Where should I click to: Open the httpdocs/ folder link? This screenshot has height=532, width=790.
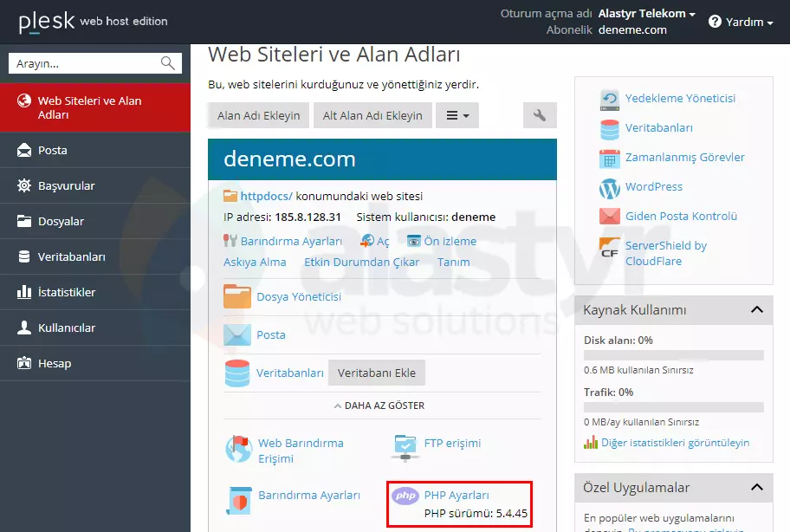266,196
